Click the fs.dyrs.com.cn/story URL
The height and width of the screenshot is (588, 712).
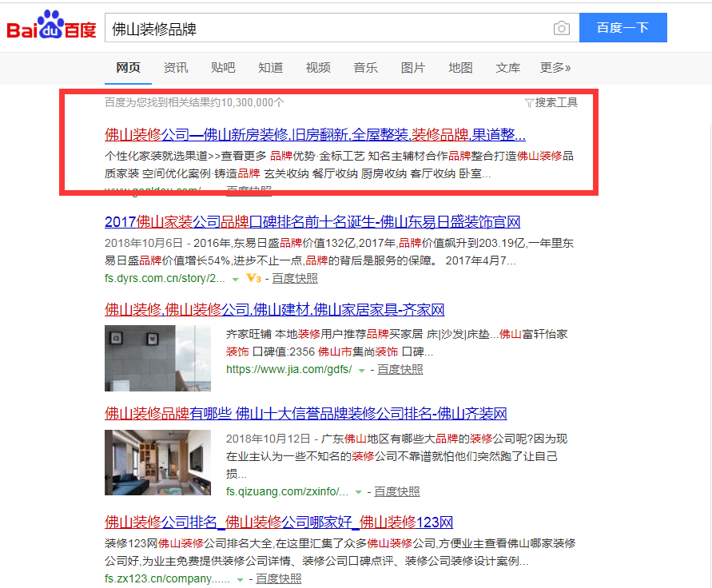click(x=165, y=278)
